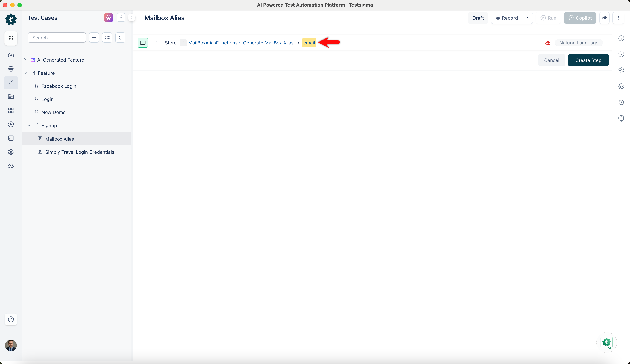This screenshot has width=630, height=364.
Task: Click the highlighted email variable field
Action: [x=309, y=43]
